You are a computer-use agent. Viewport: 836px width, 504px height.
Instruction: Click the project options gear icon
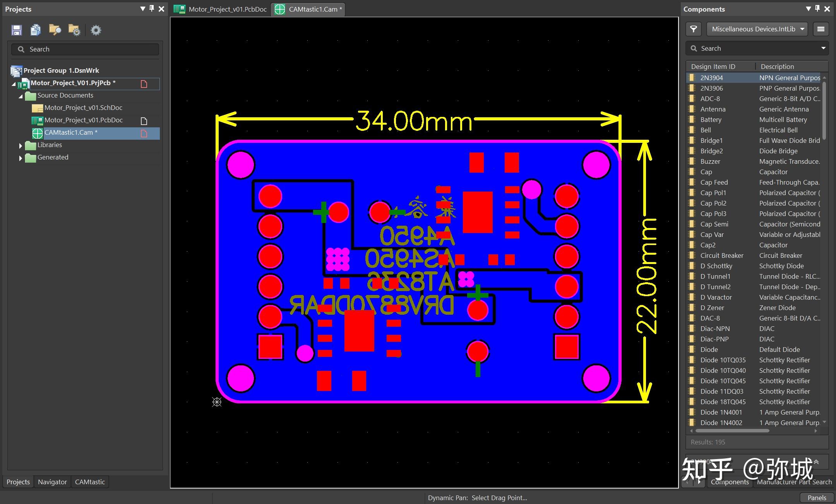tap(96, 30)
